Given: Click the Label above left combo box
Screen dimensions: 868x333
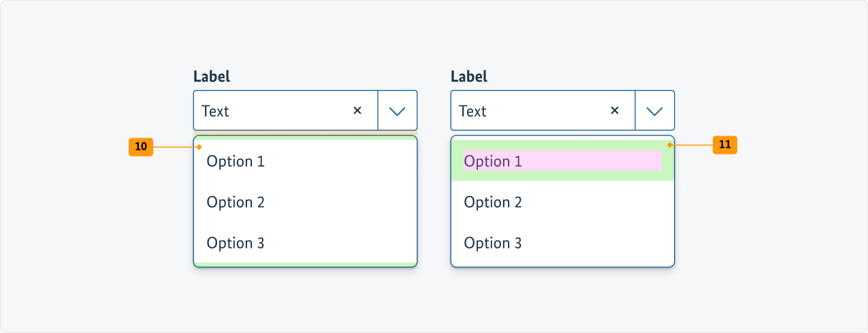Looking at the screenshot, I should [212, 76].
